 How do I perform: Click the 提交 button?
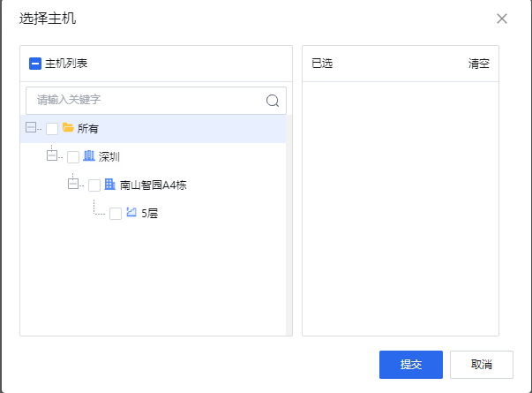pyautogui.click(x=410, y=364)
